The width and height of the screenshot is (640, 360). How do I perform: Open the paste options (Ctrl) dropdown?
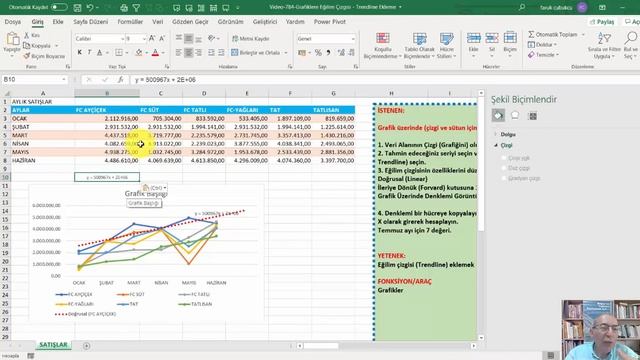(x=155, y=188)
